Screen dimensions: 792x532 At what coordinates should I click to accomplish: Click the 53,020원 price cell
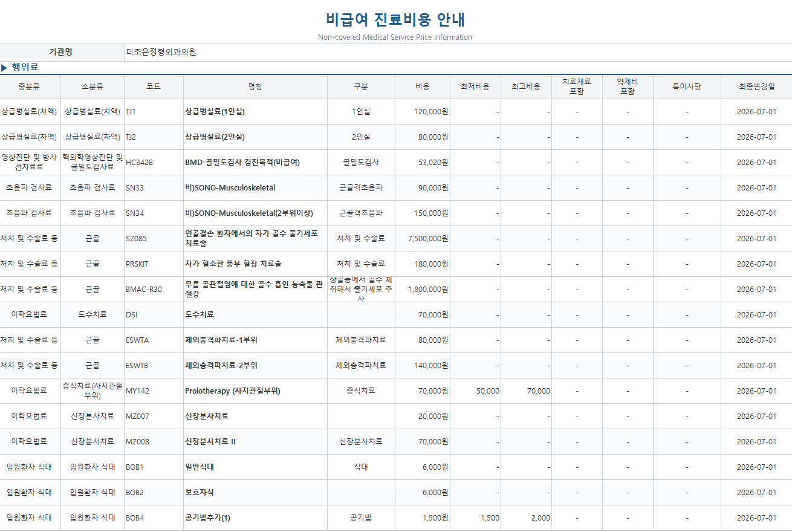point(423,163)
